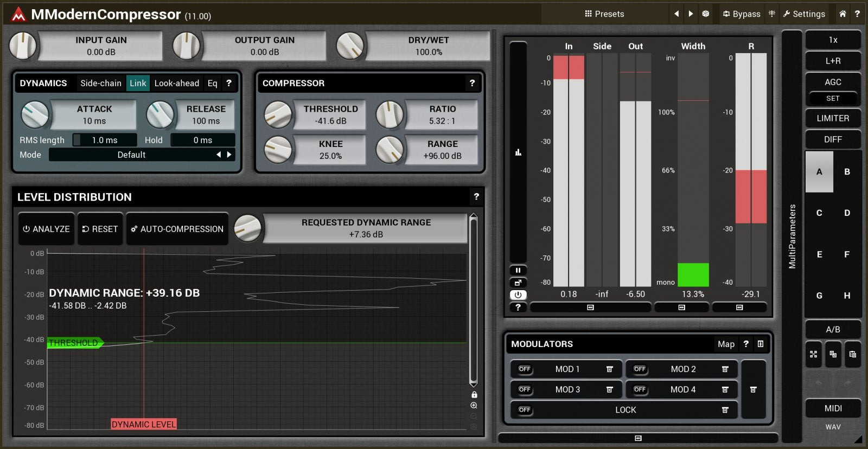The width and height of the screenshot is (868, 449).
Task: Collapse the R gain-reduction meter section
Action: [x=739, y=307]
